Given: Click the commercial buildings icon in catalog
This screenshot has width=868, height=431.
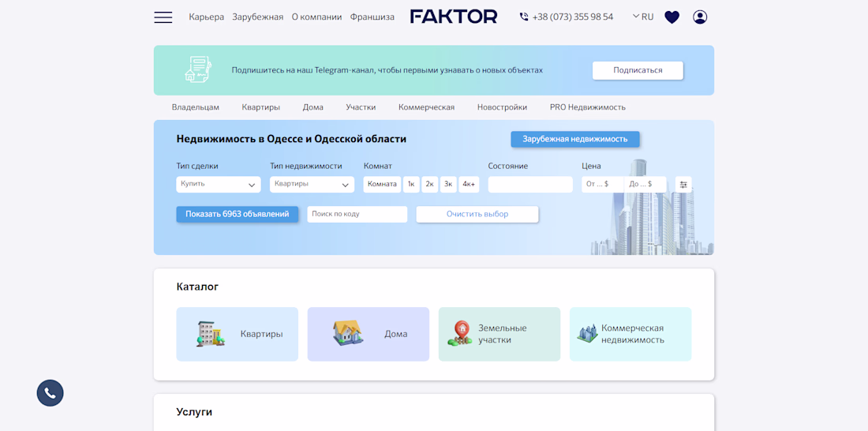Looking at the screenshot, I should coord(587,333).
